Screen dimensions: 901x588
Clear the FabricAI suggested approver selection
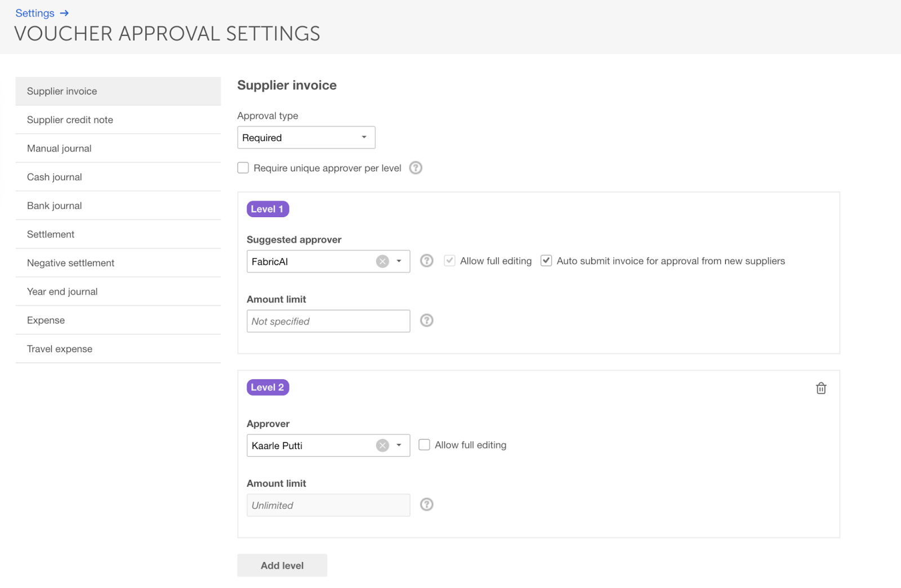(382, 261)
